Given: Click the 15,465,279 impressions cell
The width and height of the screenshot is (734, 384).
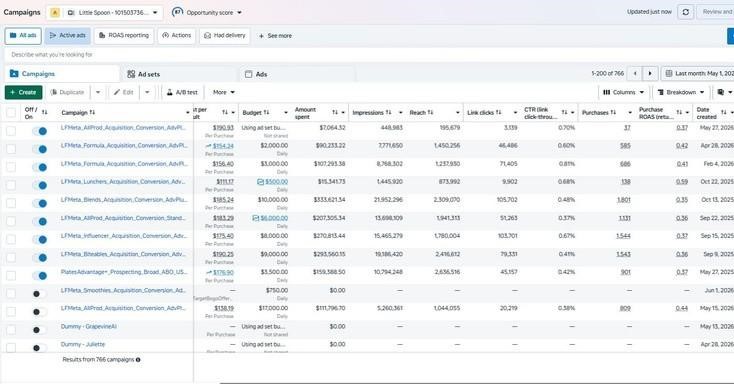Looking at the screenshot, I should coord(388,236).
